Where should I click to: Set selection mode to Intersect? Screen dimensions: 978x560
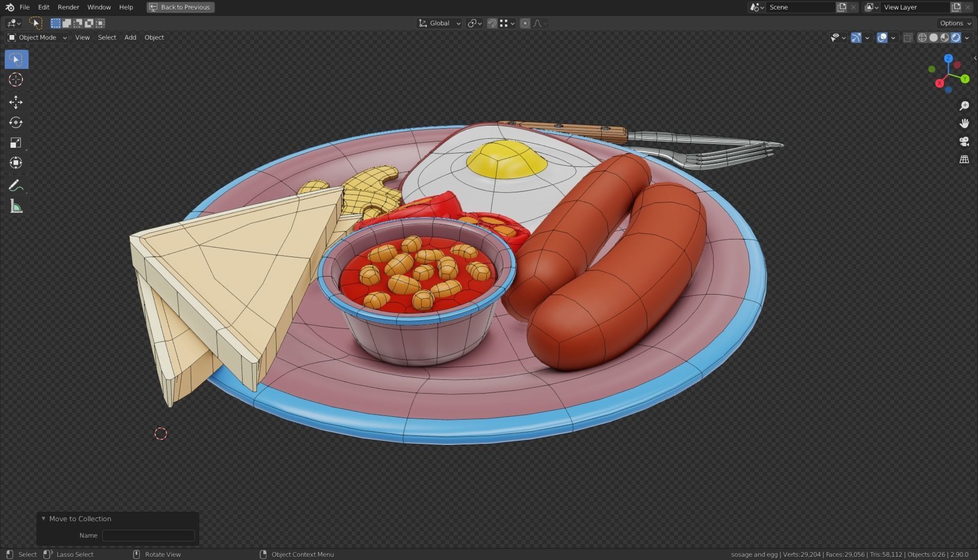(x=100, y=23)
